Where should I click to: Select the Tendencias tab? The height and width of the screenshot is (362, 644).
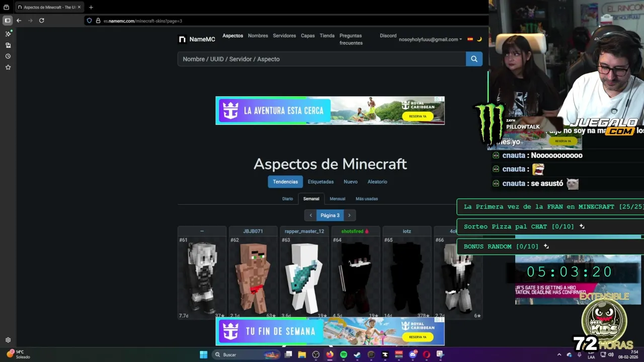pyautogui.click(x=285, y=182)
